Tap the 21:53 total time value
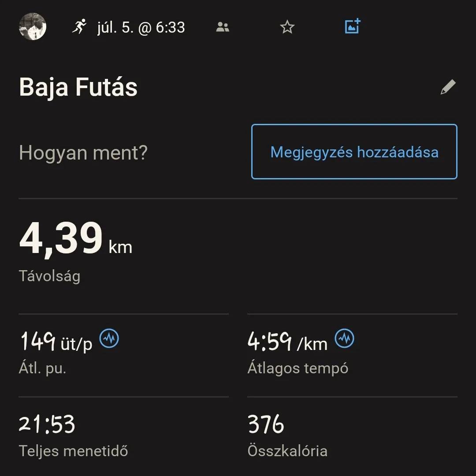476x476 pixels. [x=47, y=424]
